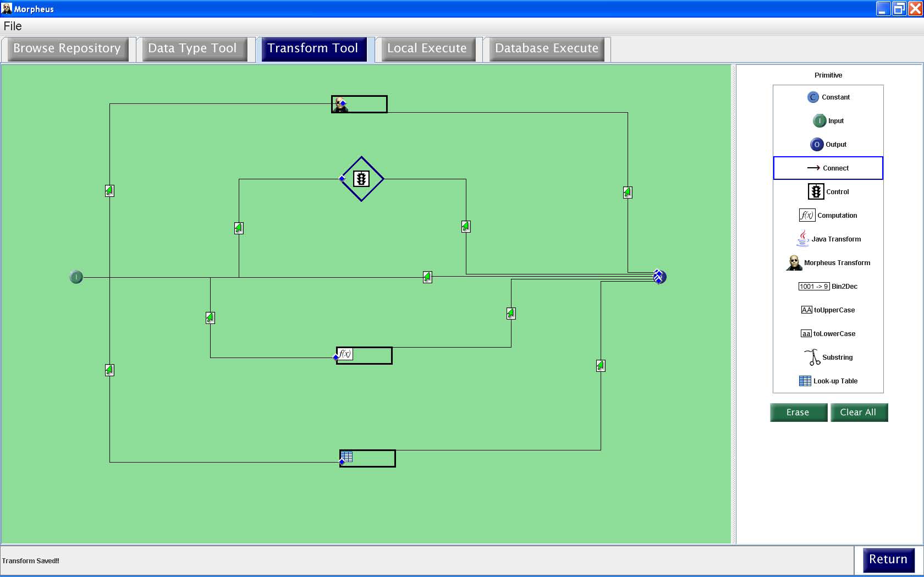This screenshot has height=577, width=924.
Task: Select the Bin2Dec primitive
Action: [828, 287]
